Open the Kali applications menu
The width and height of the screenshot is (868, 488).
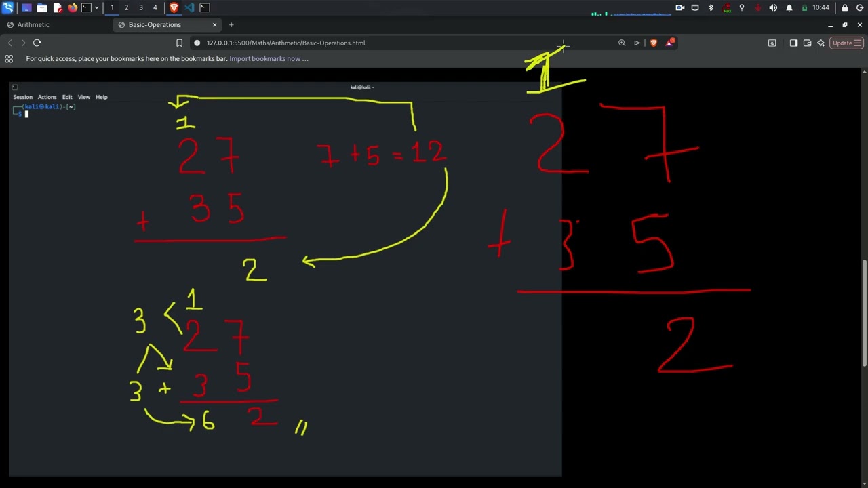(x=7, y=7)
